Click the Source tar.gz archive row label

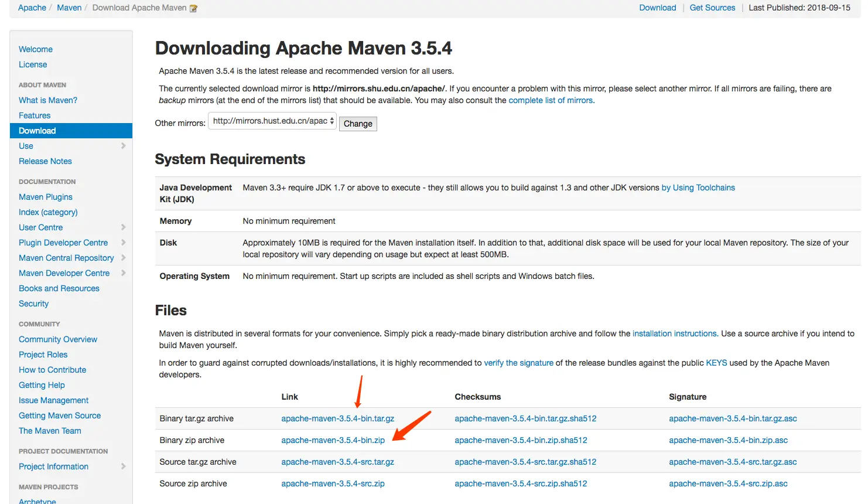pos(198,462)
